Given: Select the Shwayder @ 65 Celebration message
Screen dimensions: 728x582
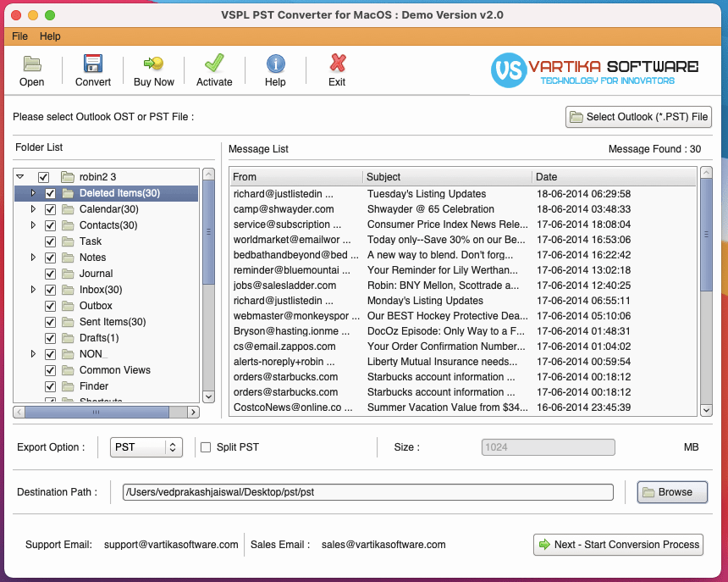Looking at the screenshot, I should pos(463,209).
